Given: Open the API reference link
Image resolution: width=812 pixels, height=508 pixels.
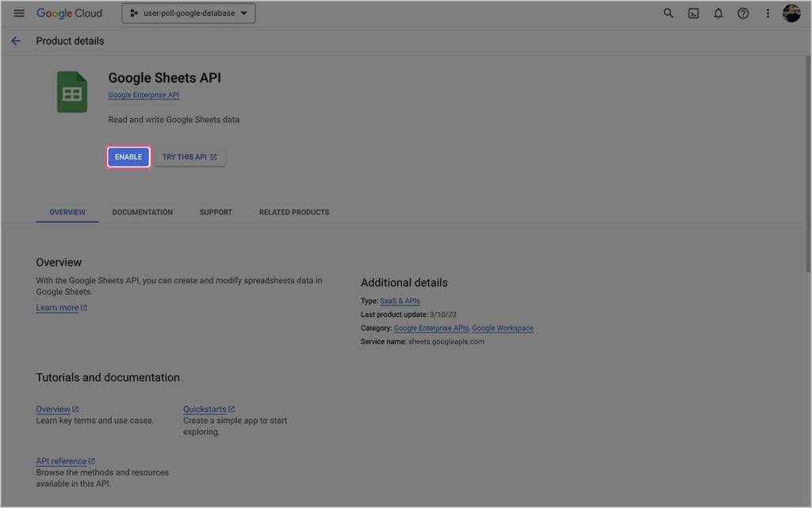Looking at the screenshot, I should point(65,461).
